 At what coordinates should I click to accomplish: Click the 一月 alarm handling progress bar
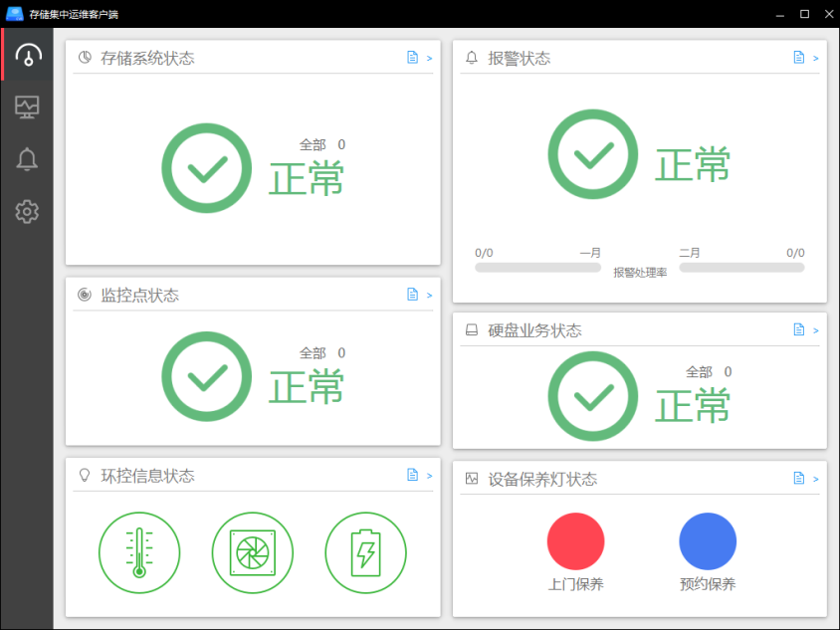537,268
